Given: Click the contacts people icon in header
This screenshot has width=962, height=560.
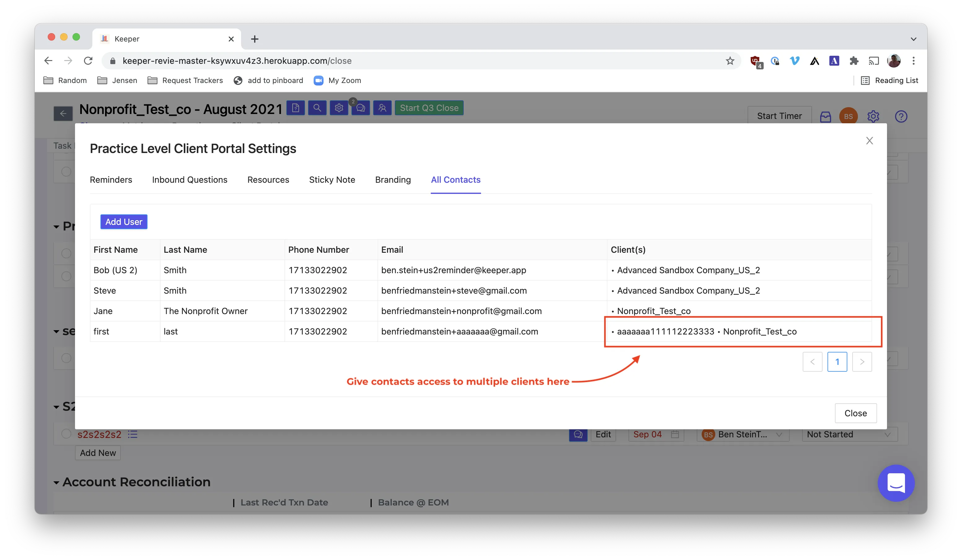Looking at the screenshot, I should [382, 108].
